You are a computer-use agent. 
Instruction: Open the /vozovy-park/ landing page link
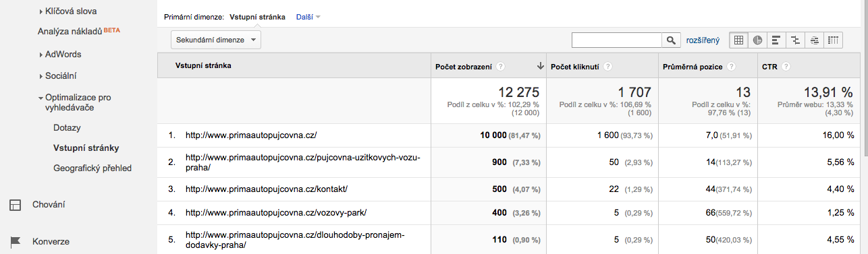click(276, 213)
